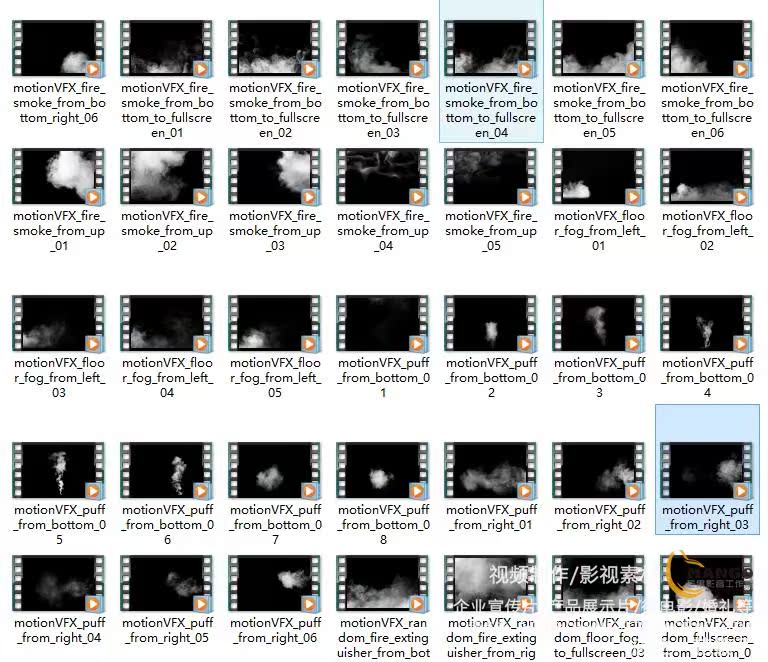The width and height of the screenshot is (768, 662).
Task: Click the puff_from_bottom_07 file name text
Action: pos(275,524)
